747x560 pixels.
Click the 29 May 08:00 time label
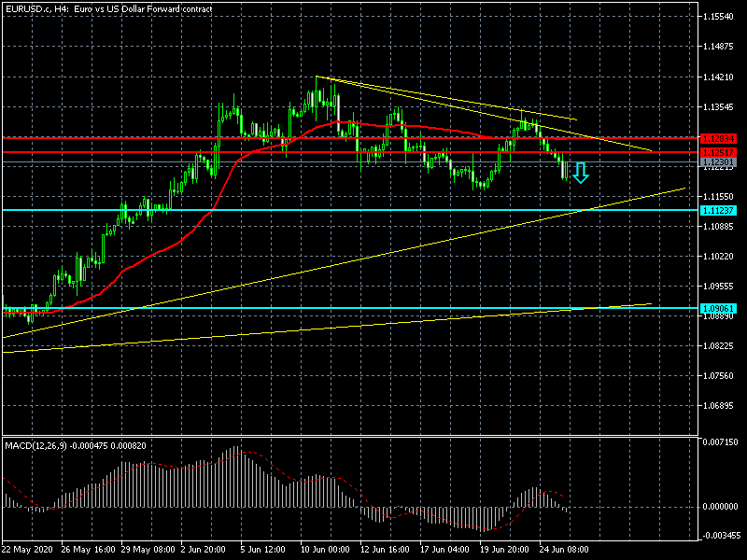[x=148, y=550]
